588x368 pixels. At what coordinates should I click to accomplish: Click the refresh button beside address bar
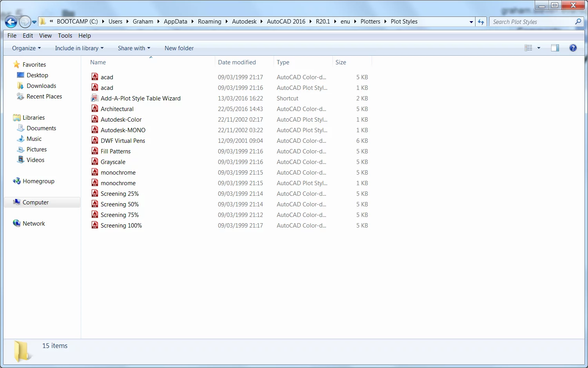[x=481, y=22]
